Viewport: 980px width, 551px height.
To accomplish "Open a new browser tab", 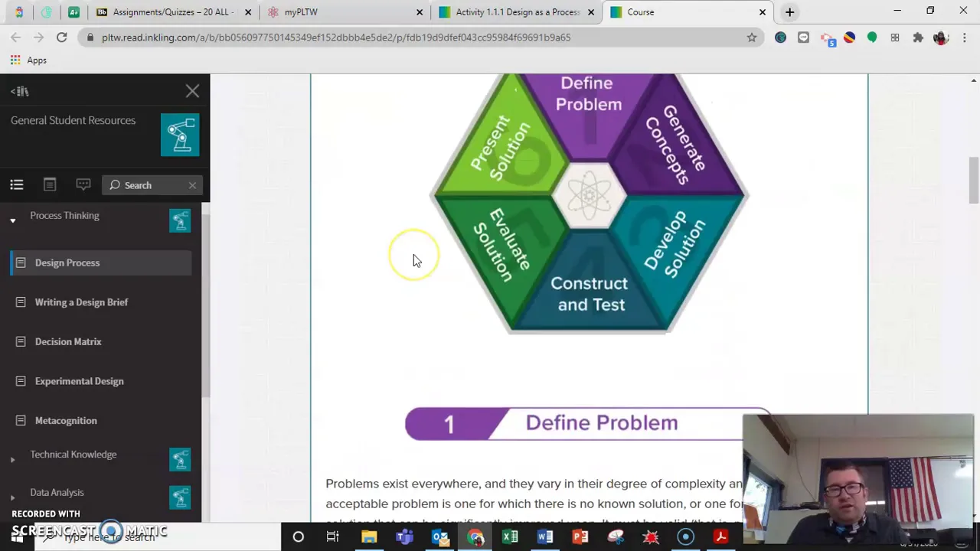I will coord(789,12).
